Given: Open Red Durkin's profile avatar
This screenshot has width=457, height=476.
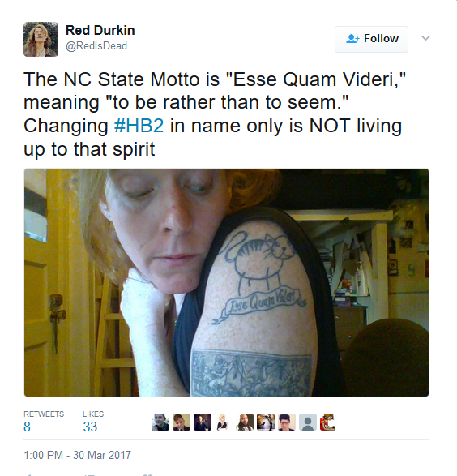Looking at the screenshot, I should click(41, 39).
